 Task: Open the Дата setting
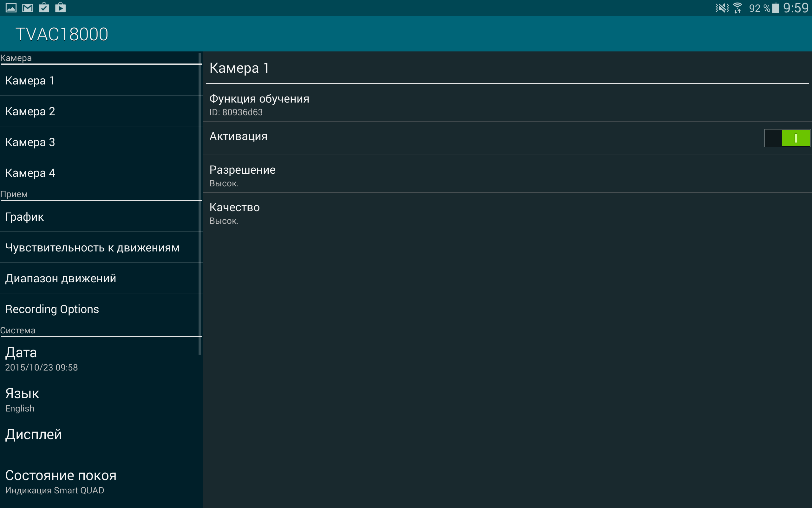[101, 358]
